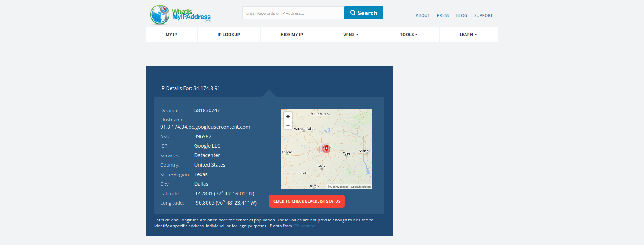Open the BLOG link

click(x=462, y=15)
